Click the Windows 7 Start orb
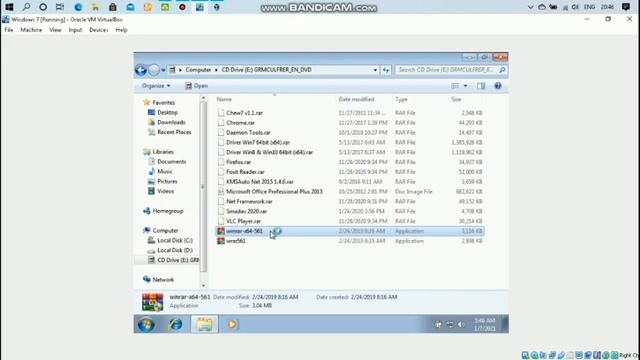The width and height of the screenshot is (640, 360). point(146,324)
